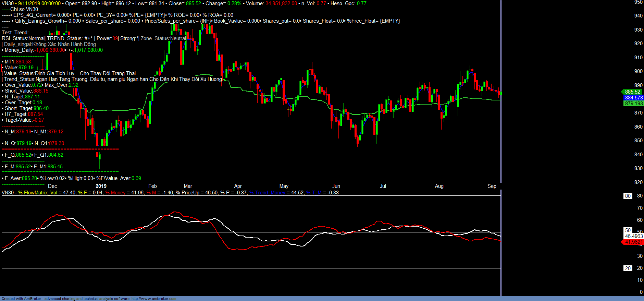Click the Mar label on time axis
Viewport: 644px width, 301px height.
(188, 186)
